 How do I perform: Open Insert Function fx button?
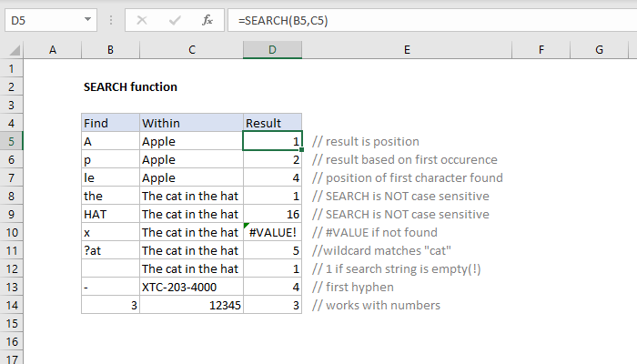coord(207,20)
